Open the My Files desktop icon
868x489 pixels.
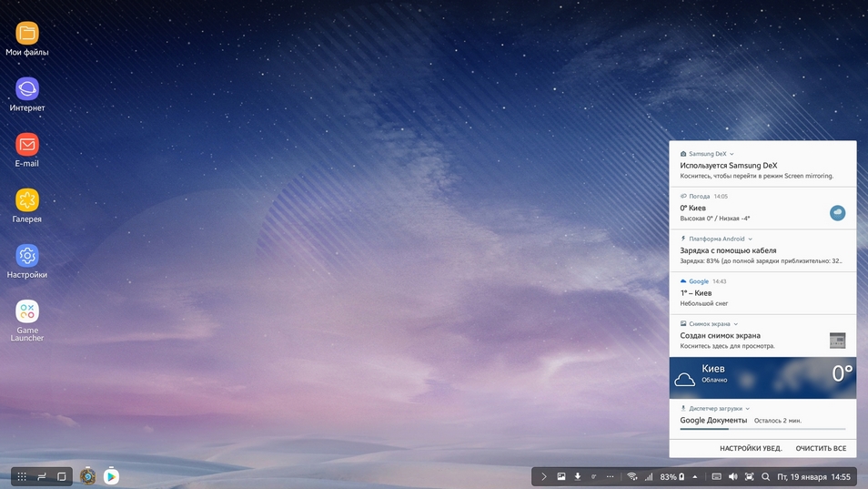click(x=26, y=33)
